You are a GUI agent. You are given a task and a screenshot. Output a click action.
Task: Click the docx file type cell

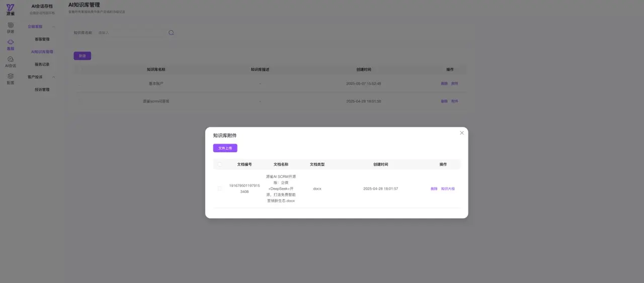tap(317, 188)
